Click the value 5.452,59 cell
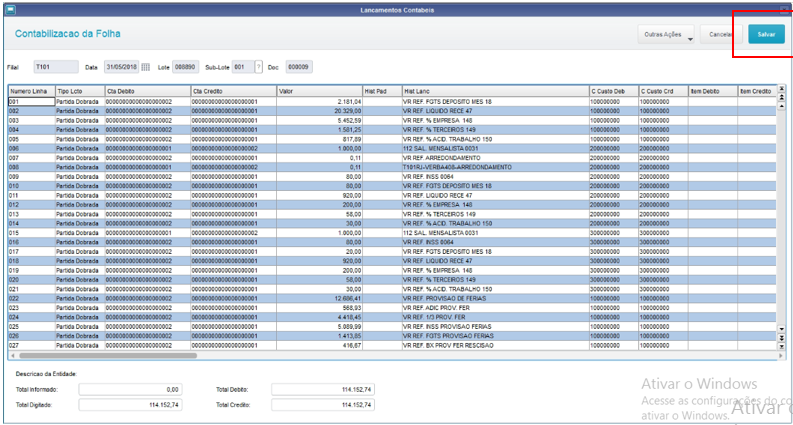The image size is (793, 425). tap(319, 120)
